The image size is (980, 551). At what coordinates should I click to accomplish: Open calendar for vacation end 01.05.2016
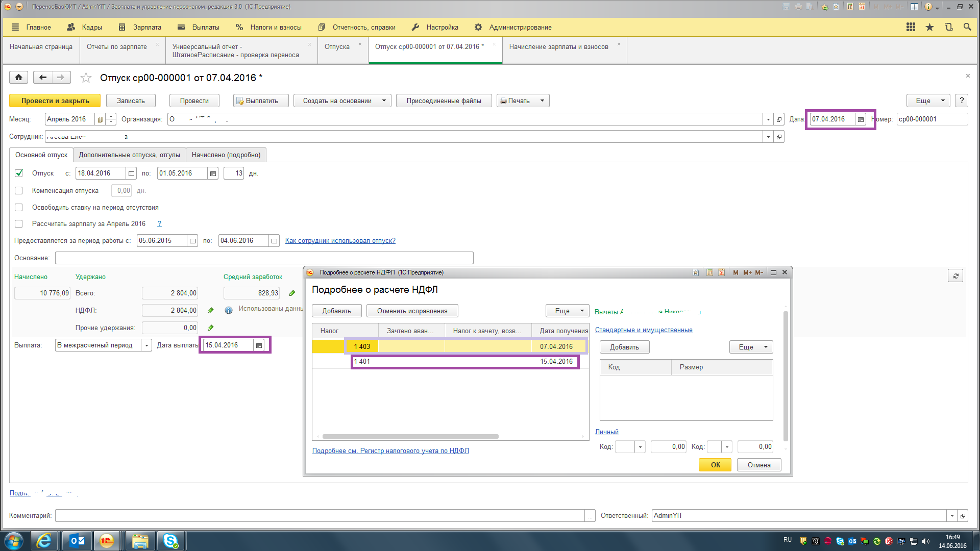point(213,173)
